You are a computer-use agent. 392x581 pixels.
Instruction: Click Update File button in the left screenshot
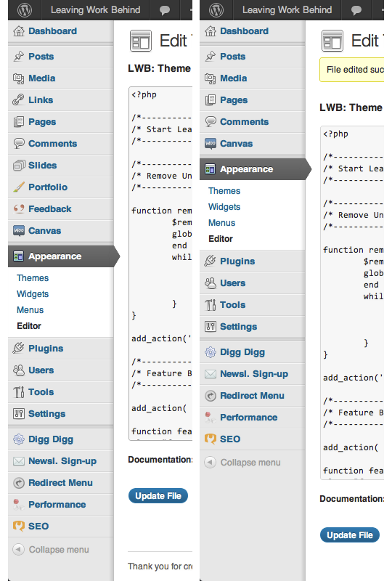[x=158, y=496]
